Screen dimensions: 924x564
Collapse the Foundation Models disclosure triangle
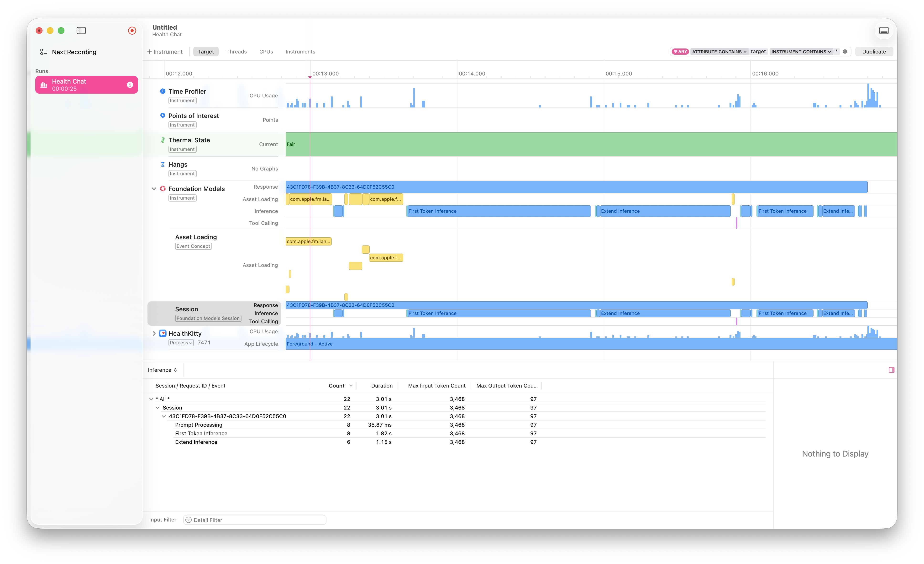click(x=154, y=188)
